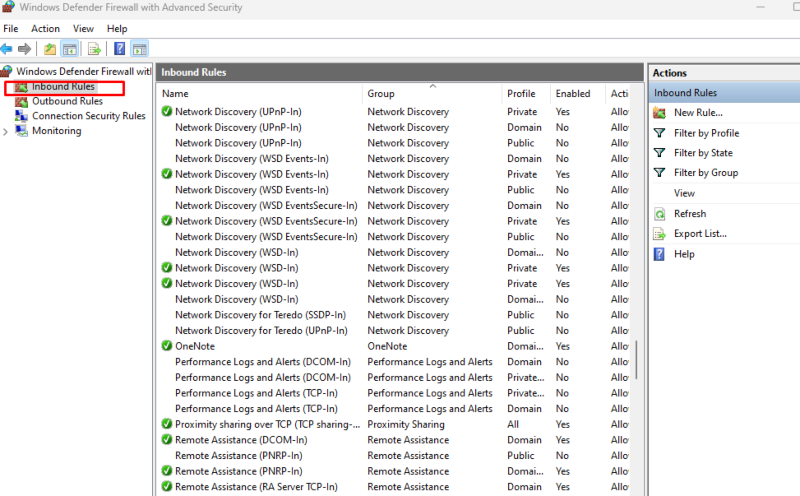800x496 pixels.
Task: Sort by the Enabled column header
Action: 578,93
